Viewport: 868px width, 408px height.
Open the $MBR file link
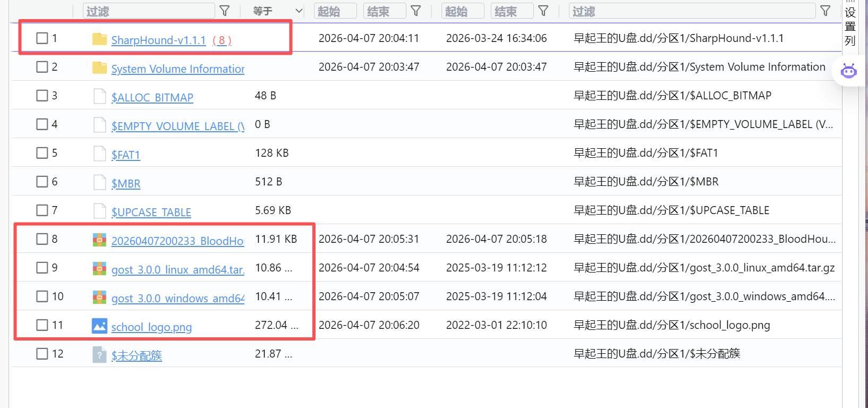click(x=126, y=184)
